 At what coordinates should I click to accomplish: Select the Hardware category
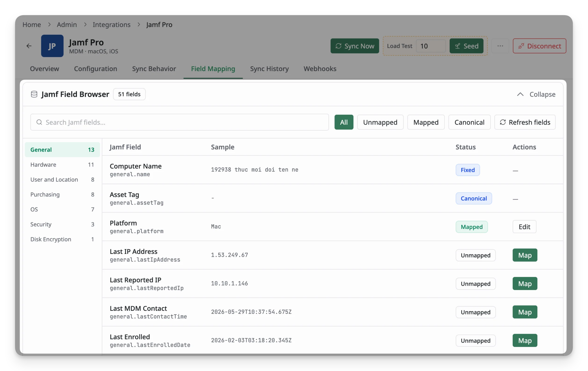coord(62,165)
